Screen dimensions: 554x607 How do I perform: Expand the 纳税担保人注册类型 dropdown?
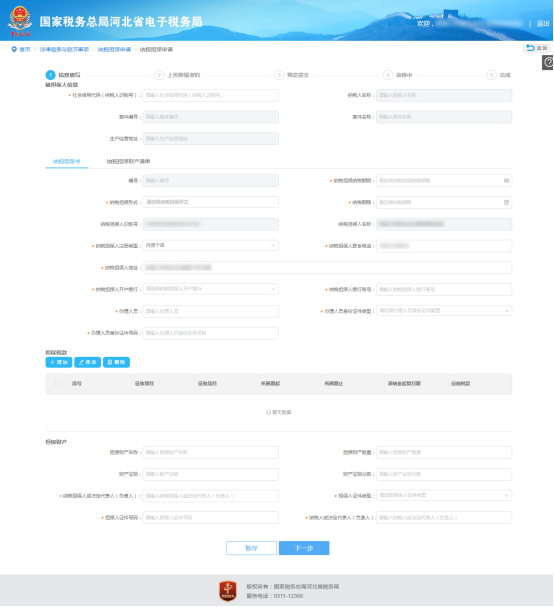click(x=211, y=245)
